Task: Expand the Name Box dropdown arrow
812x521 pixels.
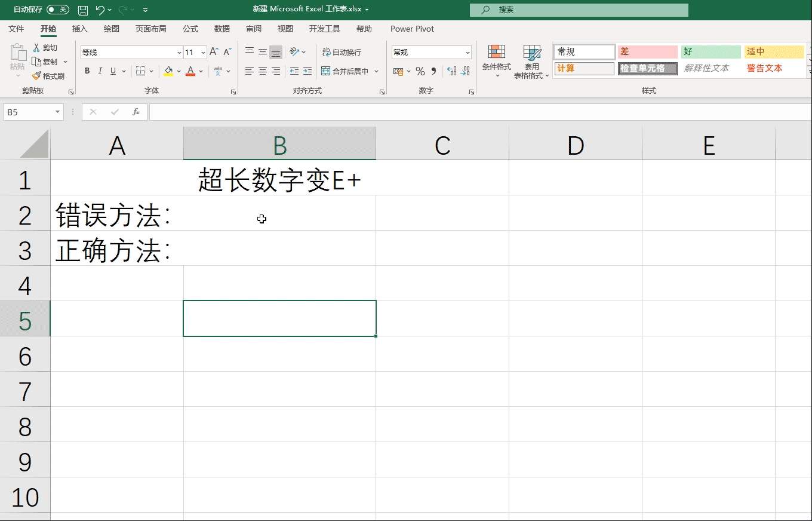Action: click(x=58, y=112)
